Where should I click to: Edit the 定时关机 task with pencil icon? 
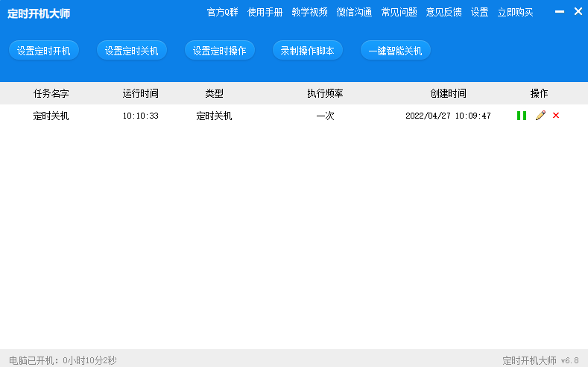[540, 116]
